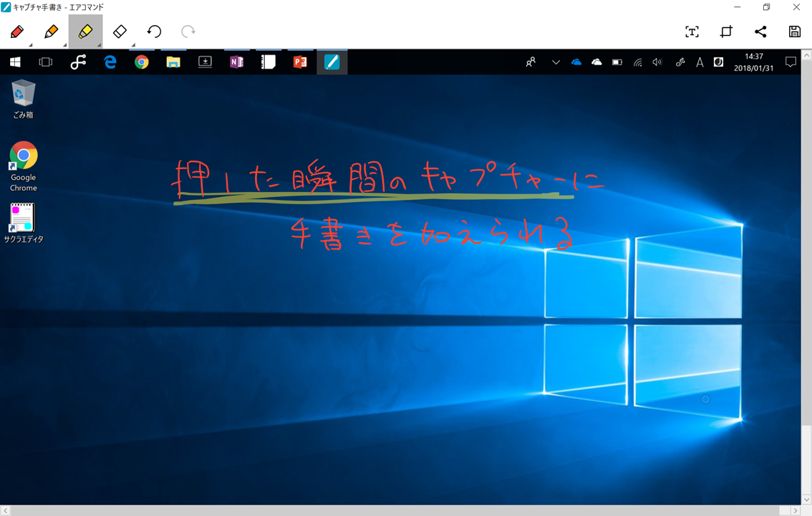
Task: Click the text recognition [T] icon
Action: 692,32
